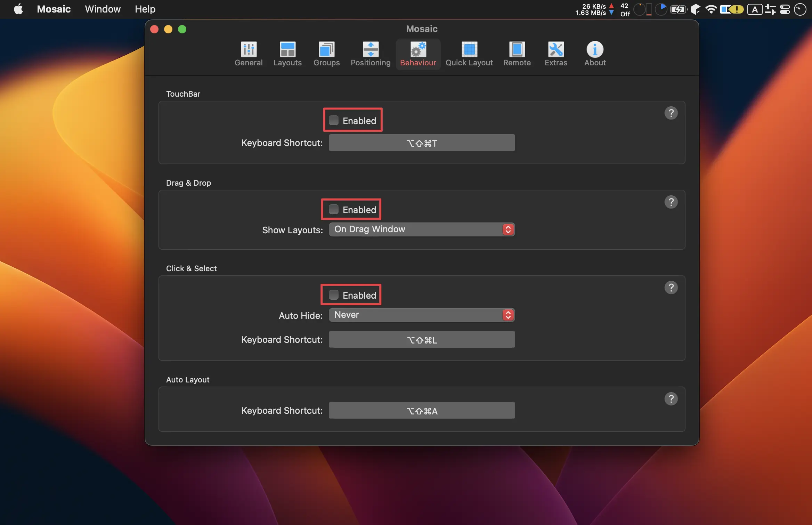Close the Mosaic preferences window

154,29
